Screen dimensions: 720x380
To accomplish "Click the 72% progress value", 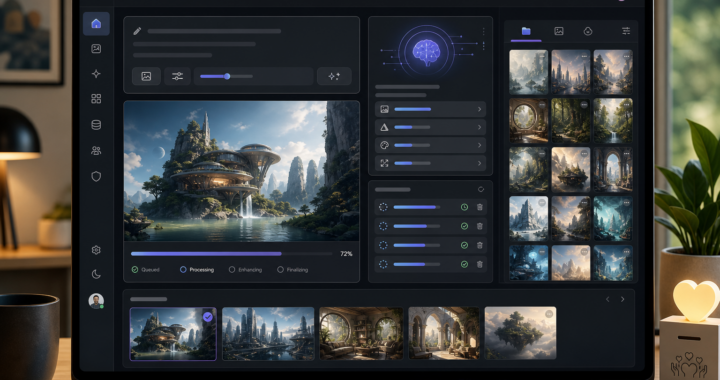I will (x=346, y=254).
